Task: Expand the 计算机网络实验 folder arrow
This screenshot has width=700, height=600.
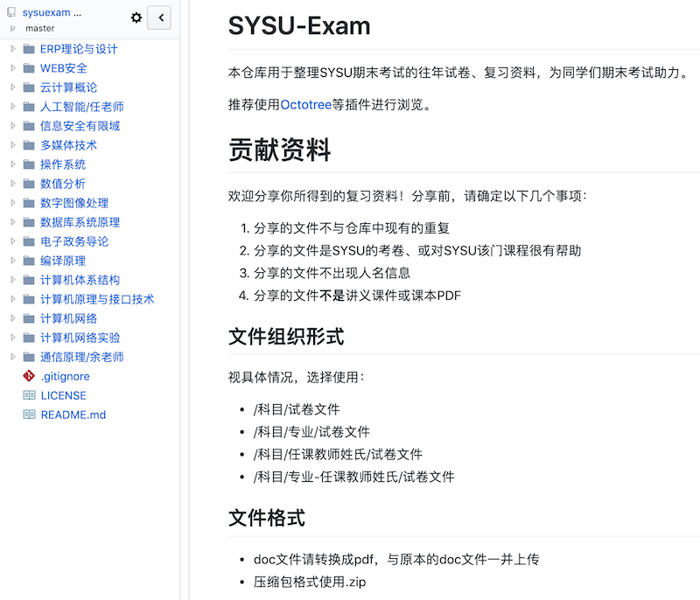Action: pyautogui.click(x=13, y=338)
